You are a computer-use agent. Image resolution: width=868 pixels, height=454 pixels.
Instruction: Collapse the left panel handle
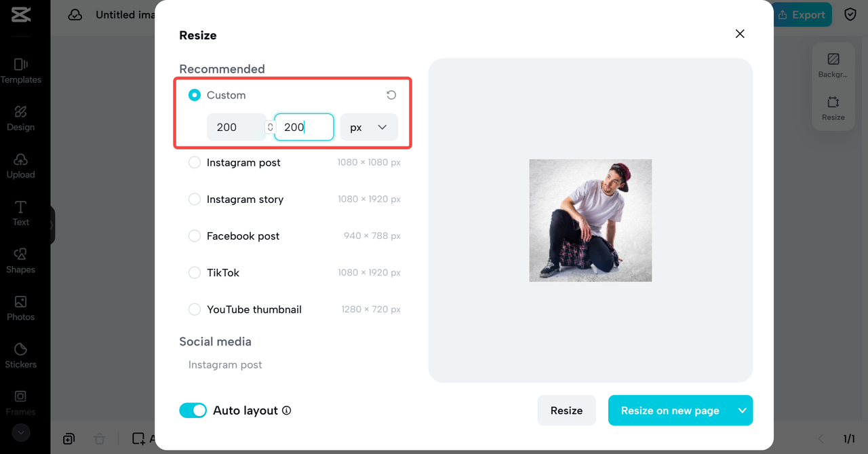pyautogui.click(x=52, y=225)
